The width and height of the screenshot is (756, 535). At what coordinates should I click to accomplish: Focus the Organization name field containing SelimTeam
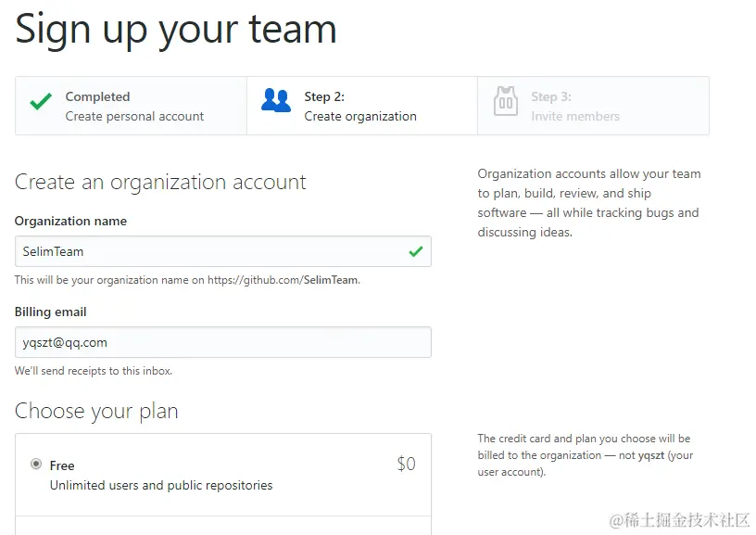(223, 251)
